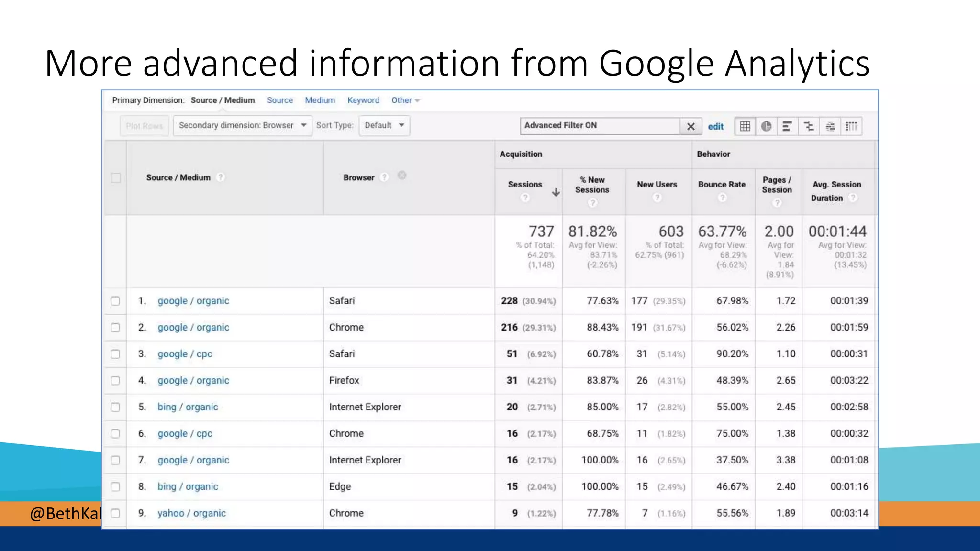Open google / organic link in row 1
Image resolution: width=980 pixels, height=551 pixels.
click(193, 301)
